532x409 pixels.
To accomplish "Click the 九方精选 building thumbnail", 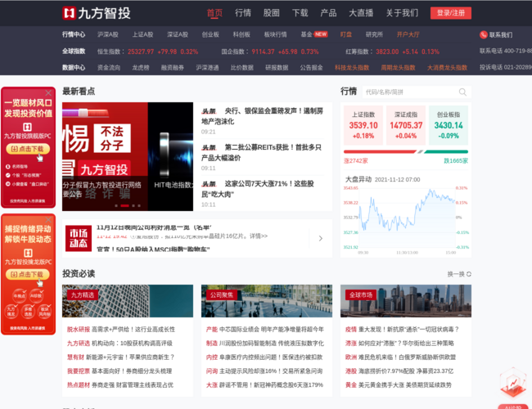I will (128, 301).
